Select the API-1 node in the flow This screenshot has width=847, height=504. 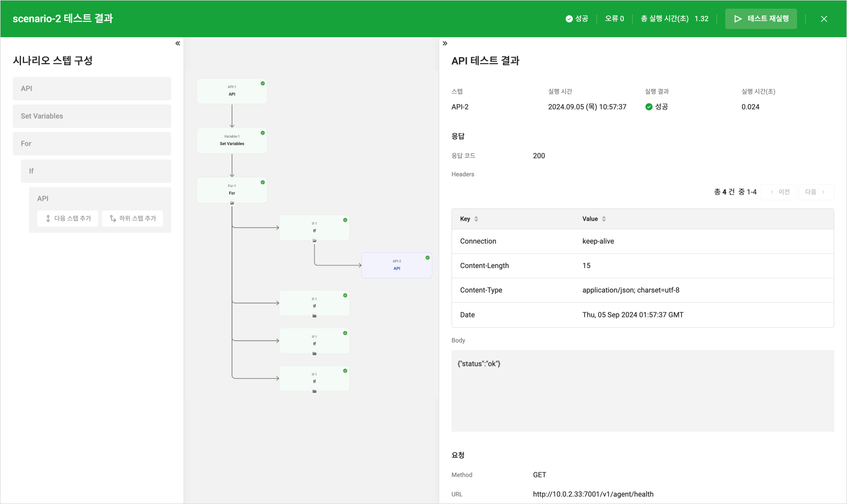click(232, 91)
